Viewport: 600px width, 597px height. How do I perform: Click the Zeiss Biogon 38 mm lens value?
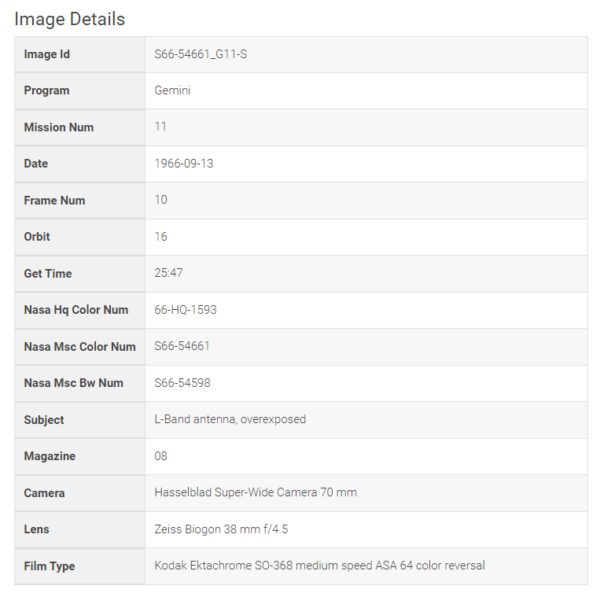click(x=221, y=529)
